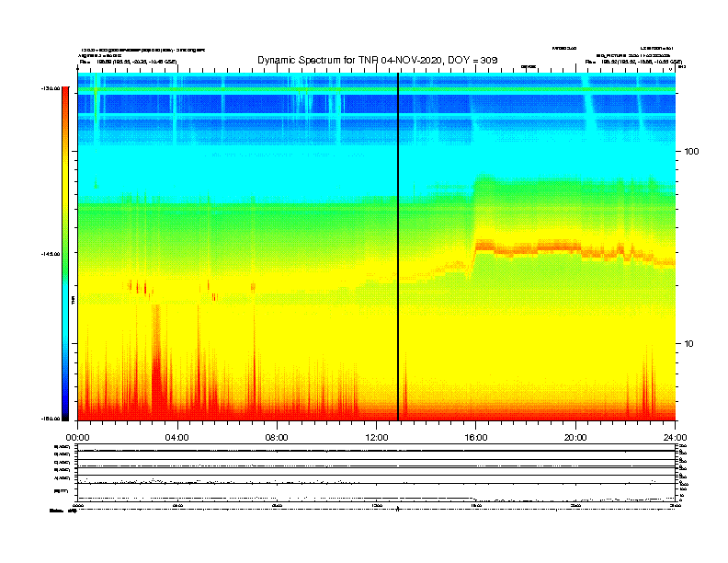Viewport: 728px width, 563px height.
Task: Click the 10 frequency axis label
Action: (x=688, y=344)
